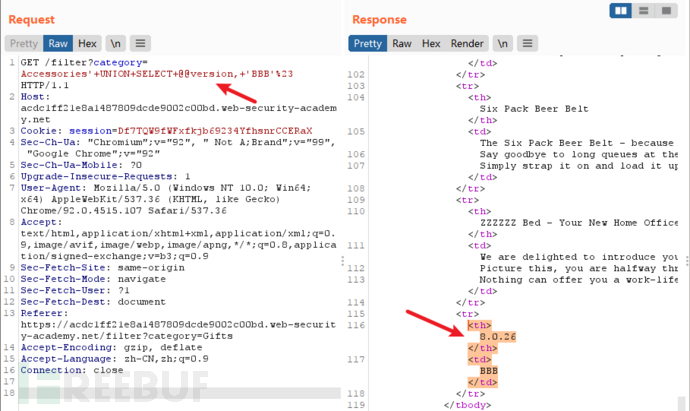Viewport: 690px width, 411px height.
Task: Select side-by-side split layout icon
Action: (x=621, y=10)
